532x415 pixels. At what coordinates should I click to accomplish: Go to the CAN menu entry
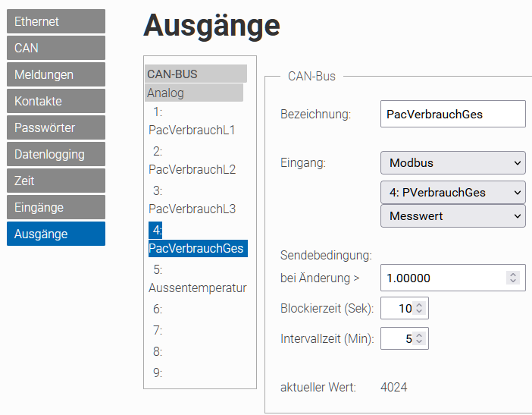[x=56, y=48]
